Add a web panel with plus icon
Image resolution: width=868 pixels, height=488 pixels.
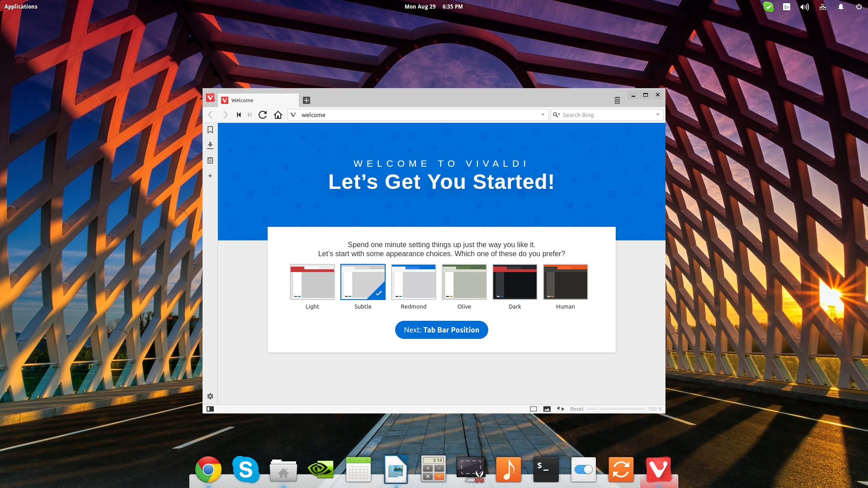pos(210,176)
